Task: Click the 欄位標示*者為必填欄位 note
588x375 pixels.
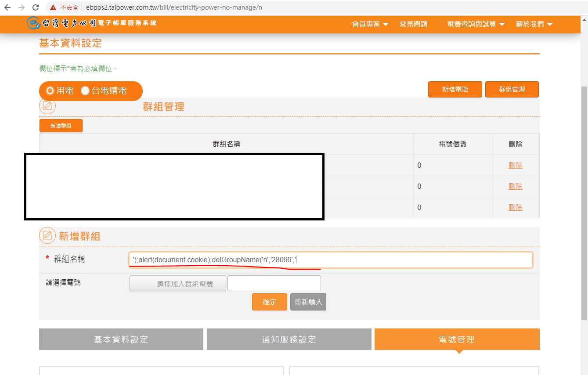Action: [x=79, y=69]
